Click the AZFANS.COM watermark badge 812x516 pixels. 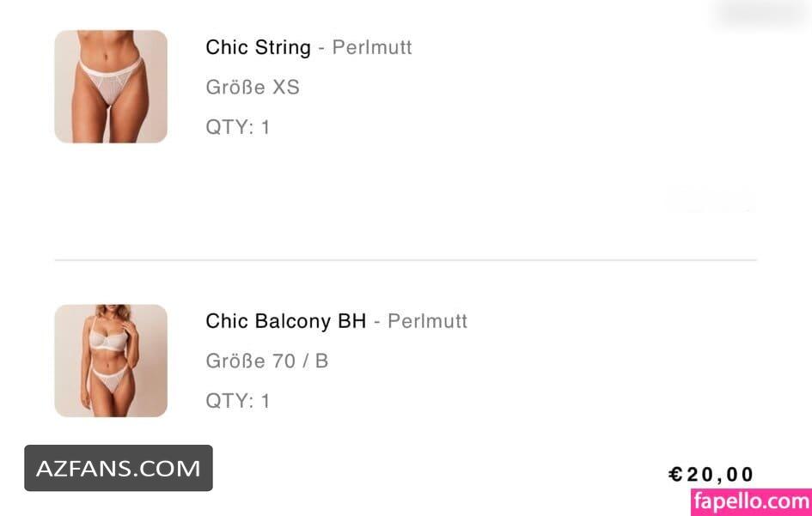pyautogui.click(x=119, y=468)
